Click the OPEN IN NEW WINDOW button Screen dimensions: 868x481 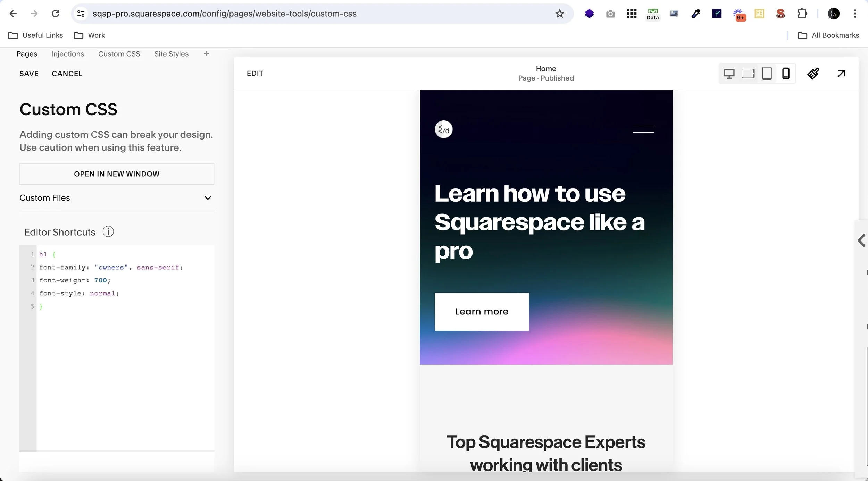point(117,174)
